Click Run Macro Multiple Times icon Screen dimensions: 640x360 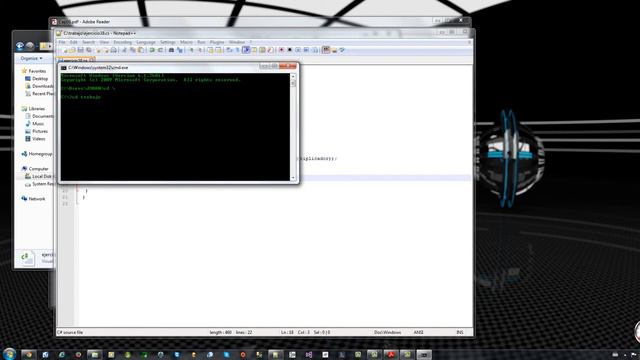pyautogui.click(x=306, y=50)
